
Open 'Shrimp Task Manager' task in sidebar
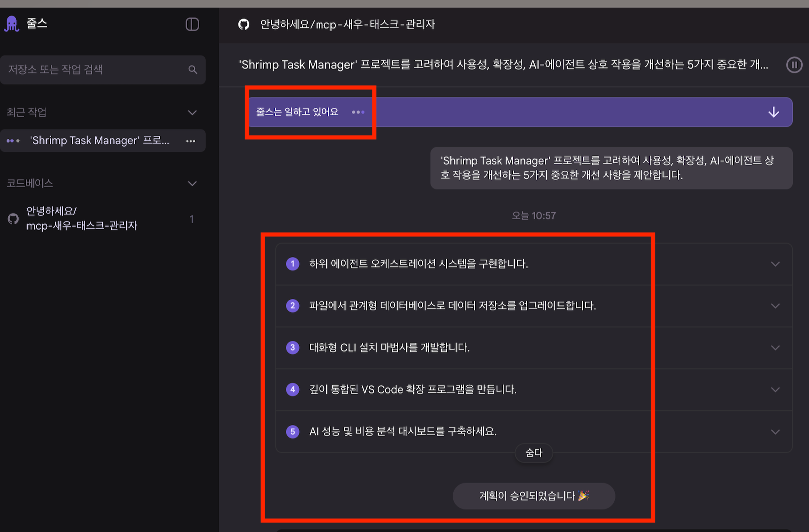[x=103, y=140]
